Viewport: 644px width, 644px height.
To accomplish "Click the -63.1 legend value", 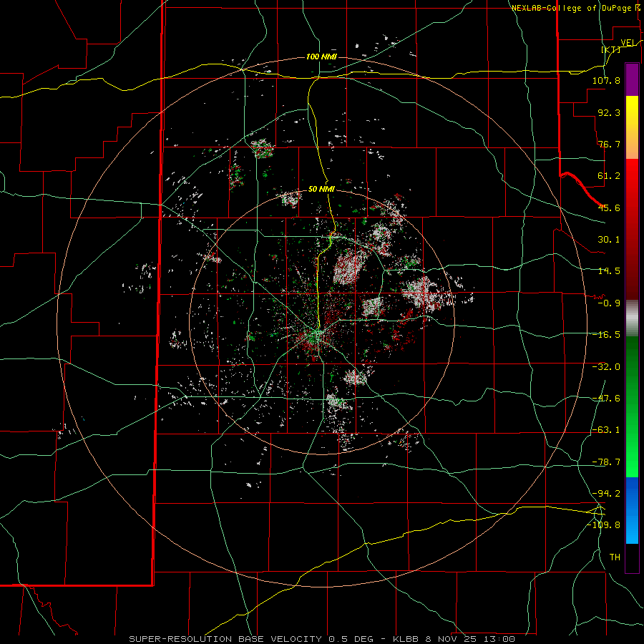I will tap(606, 430).
